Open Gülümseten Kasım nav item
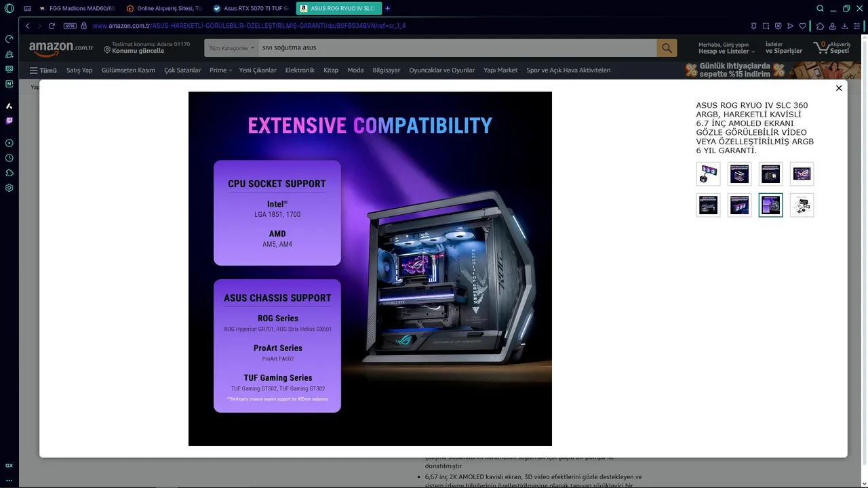This screenshot has width=868, height=488. [x=128, y=70]
